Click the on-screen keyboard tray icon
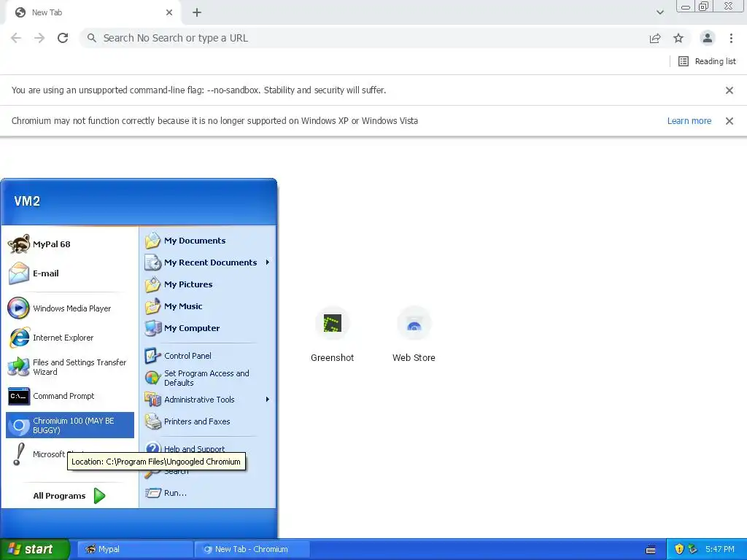 (x=651, y=550)
